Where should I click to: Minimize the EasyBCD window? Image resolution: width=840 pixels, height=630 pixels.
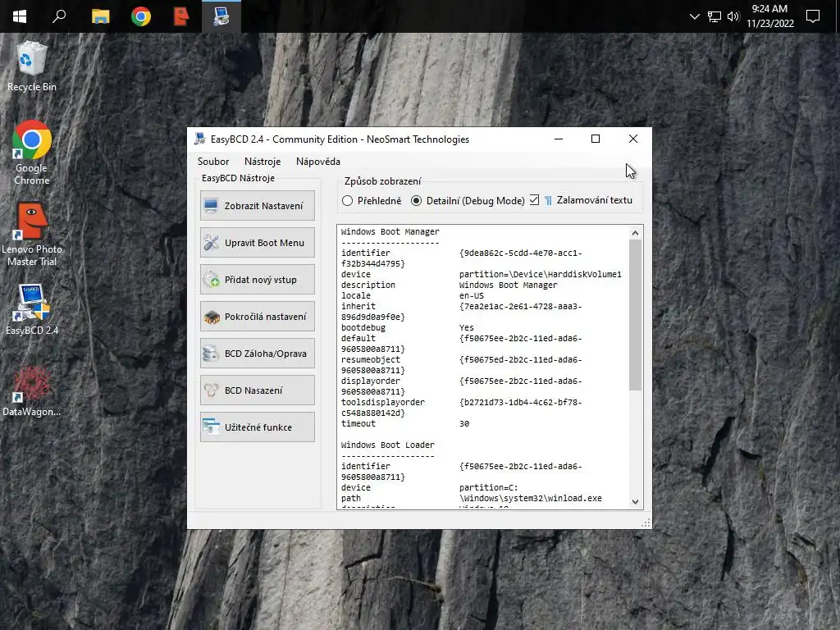click(x=558, y=139)
